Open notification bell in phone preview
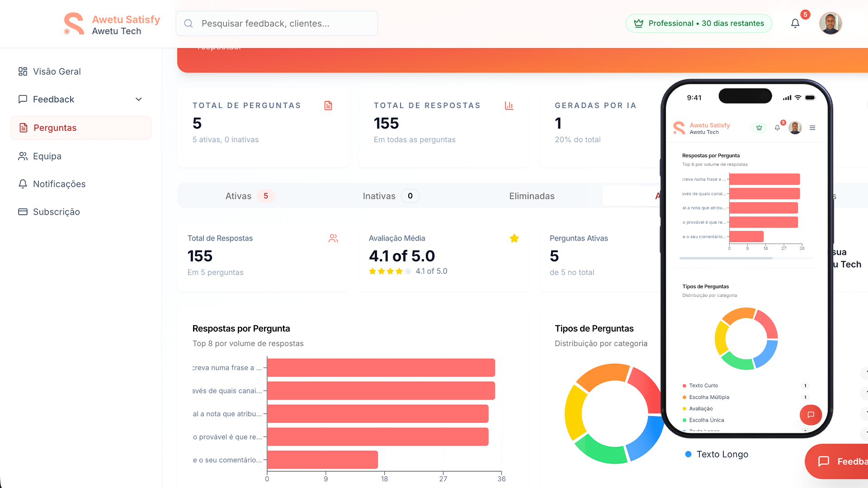The width and height of the screenshot is (868, 488). [x=777, y=128]
